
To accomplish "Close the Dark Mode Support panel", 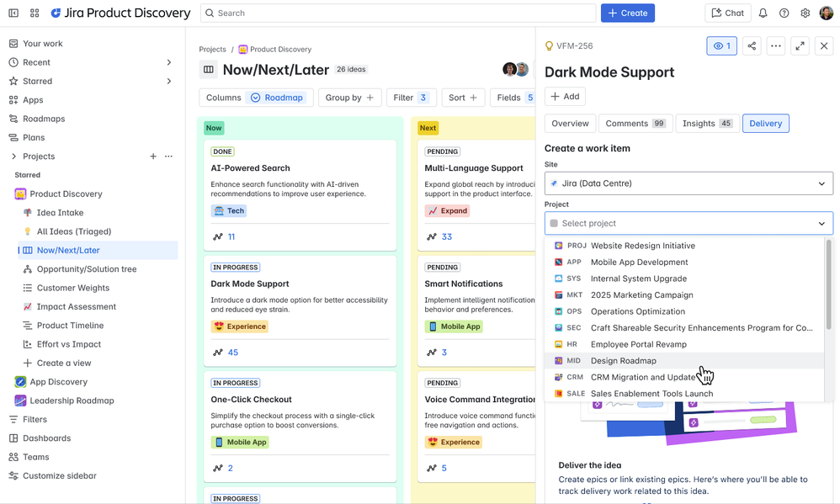I will point(824,46).
